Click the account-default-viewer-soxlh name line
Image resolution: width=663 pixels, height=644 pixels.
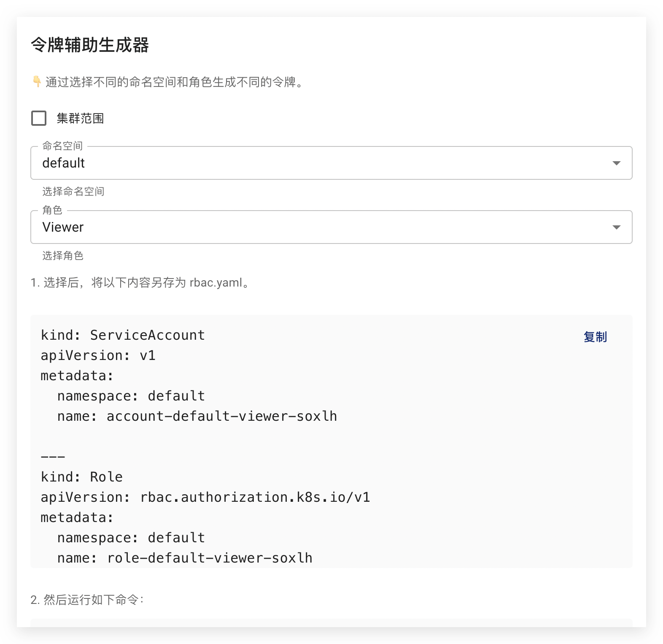197,416
